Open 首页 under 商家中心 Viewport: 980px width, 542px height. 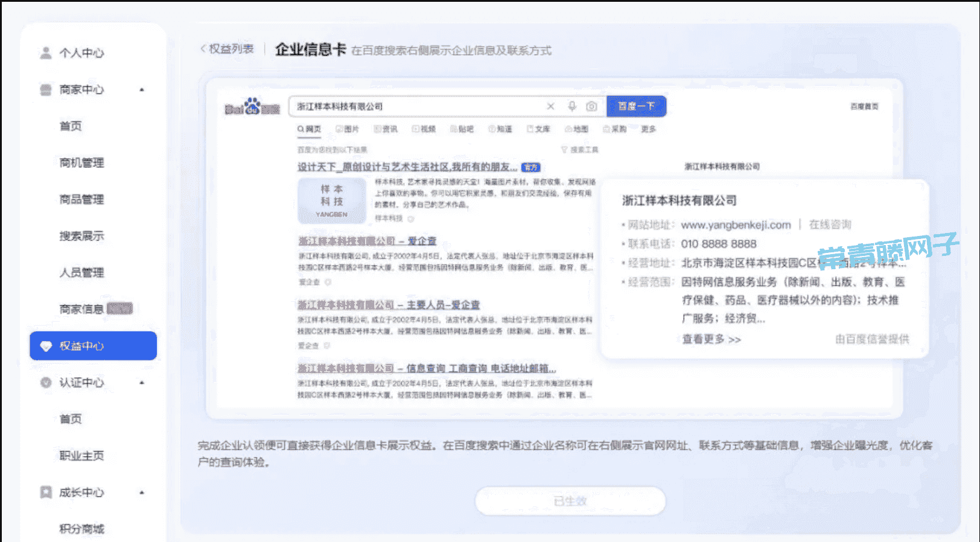[71, 126]
